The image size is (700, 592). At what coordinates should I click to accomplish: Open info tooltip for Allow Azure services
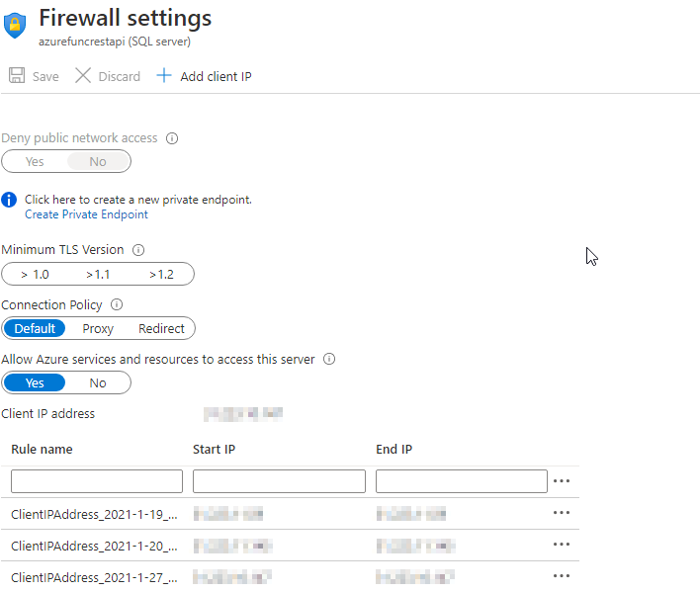click(x=329, y=359)
